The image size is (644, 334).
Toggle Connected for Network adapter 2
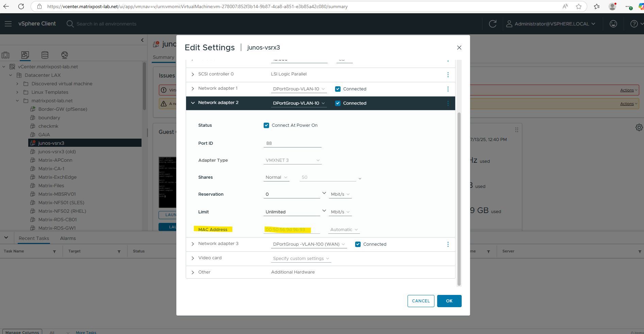[x=338, y=103]
